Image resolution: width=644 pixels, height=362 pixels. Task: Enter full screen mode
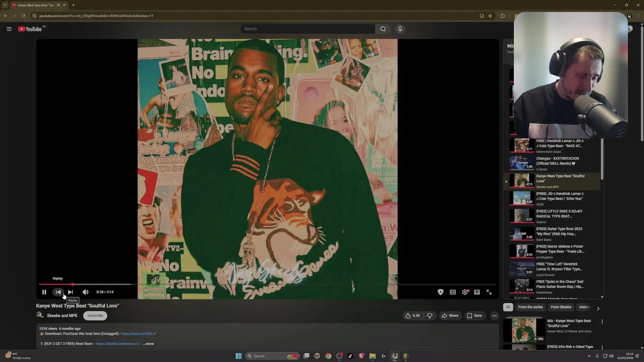489,292
